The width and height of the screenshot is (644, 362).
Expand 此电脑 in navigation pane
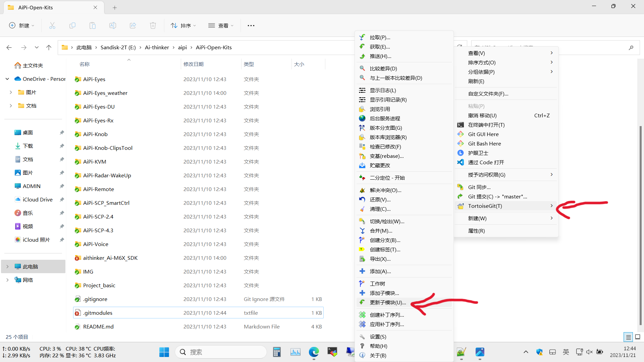point(7,266)
